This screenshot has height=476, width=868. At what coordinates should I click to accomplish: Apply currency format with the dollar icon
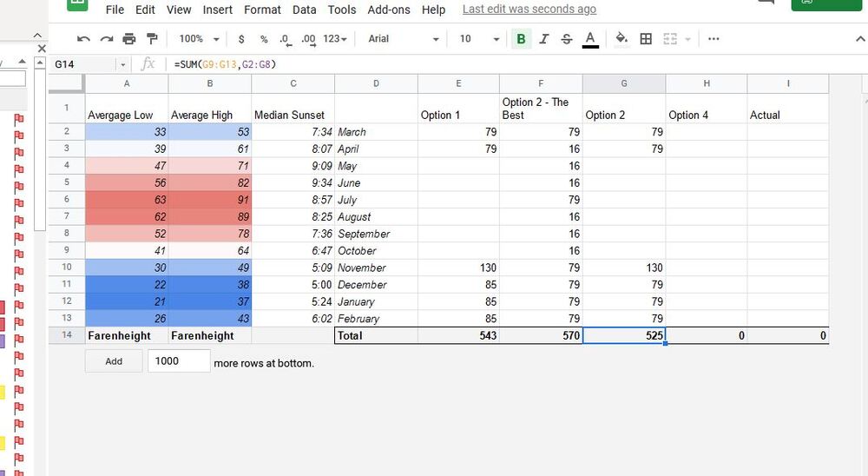(x=240, y=39)
